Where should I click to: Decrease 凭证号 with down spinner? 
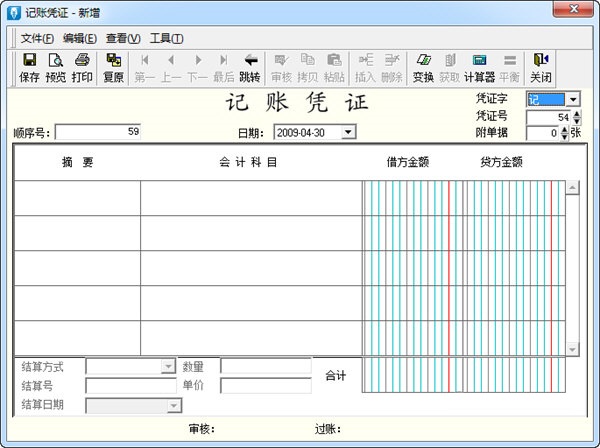577,121
